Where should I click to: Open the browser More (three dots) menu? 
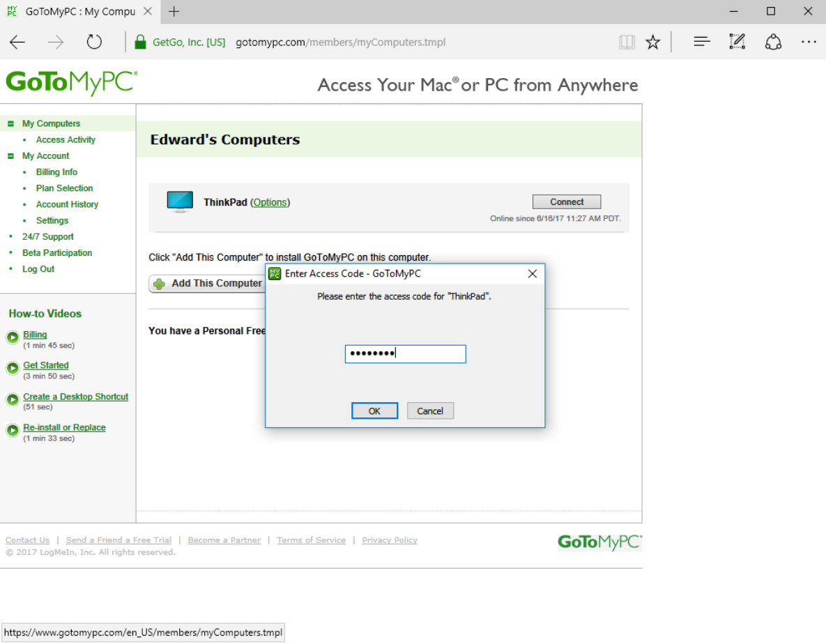pos(808,42)
